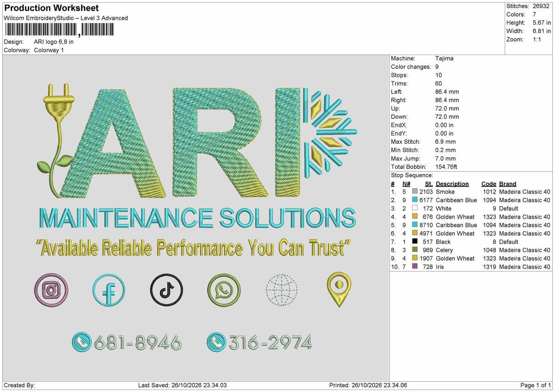Select the Smoke swatch in stop 1
The image size is (555, 392).
[415, 192]
